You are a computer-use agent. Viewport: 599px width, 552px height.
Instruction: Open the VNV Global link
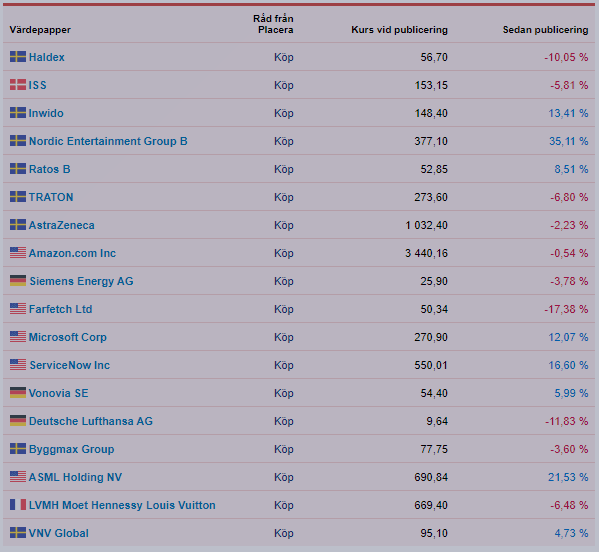59,533
